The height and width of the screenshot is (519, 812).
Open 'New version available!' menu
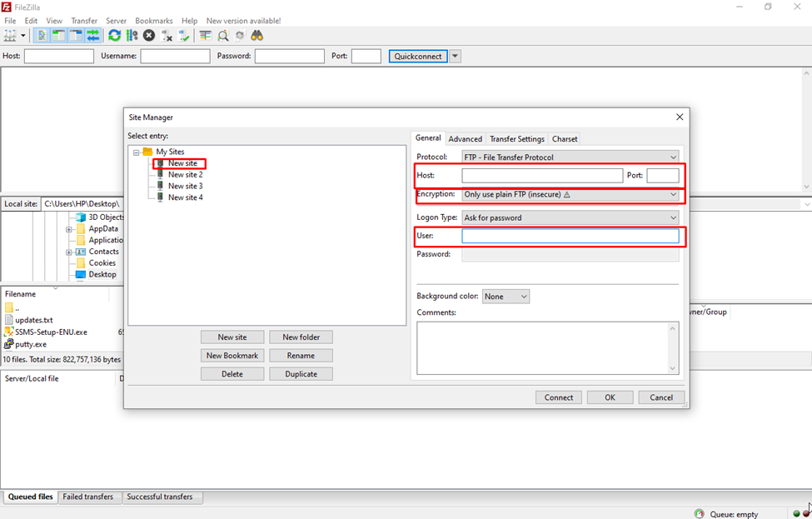[243, 21]
